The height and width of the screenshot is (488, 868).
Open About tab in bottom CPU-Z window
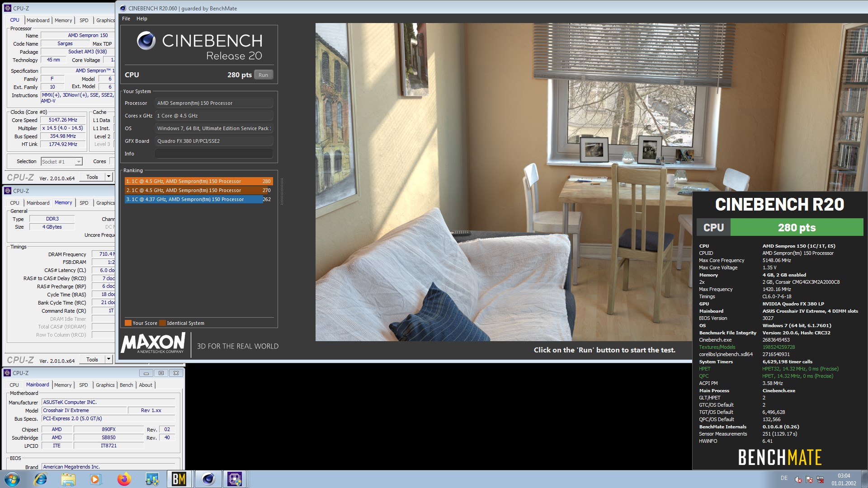[146, 385]
